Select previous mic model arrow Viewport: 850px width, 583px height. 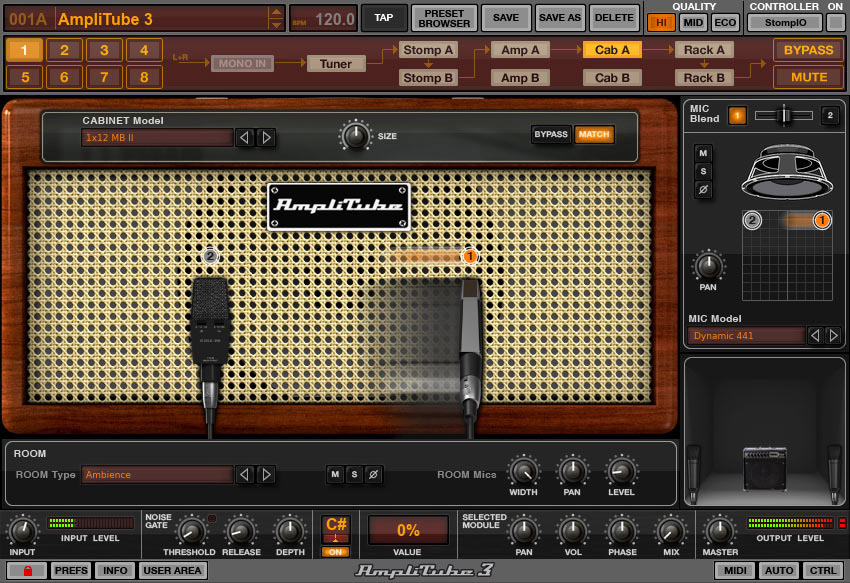815,336
